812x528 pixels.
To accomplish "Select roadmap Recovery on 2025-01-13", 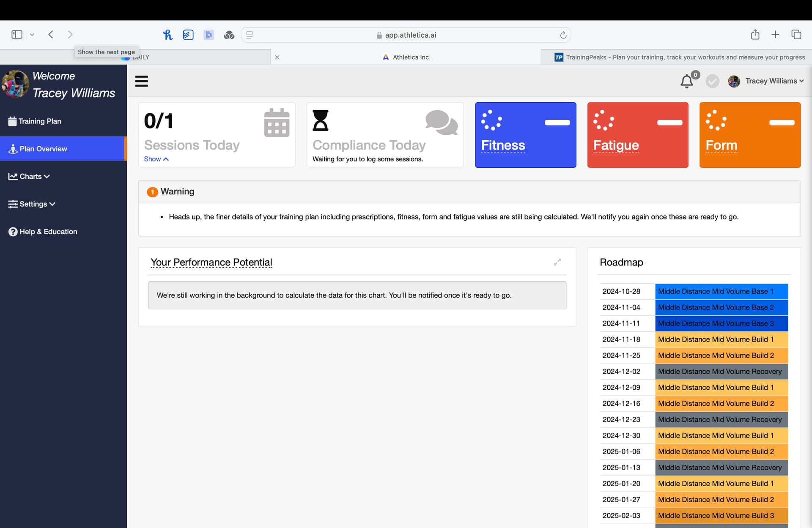I will (694, 468).
